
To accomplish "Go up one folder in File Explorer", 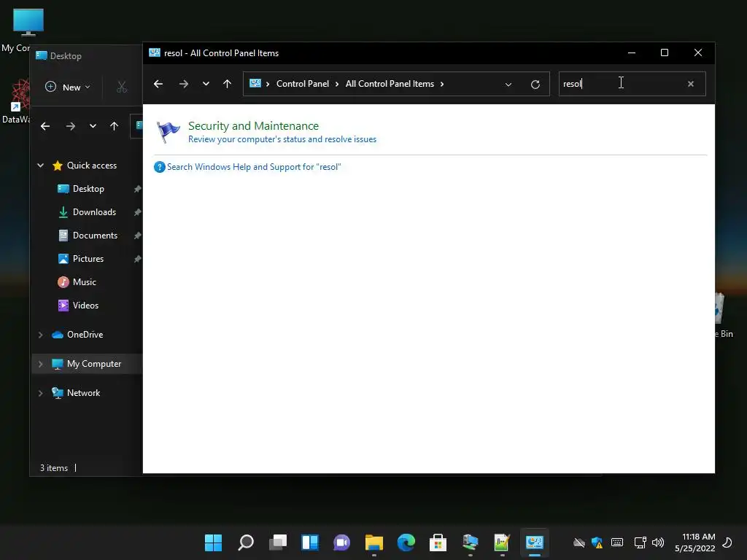I will (114, 126).
